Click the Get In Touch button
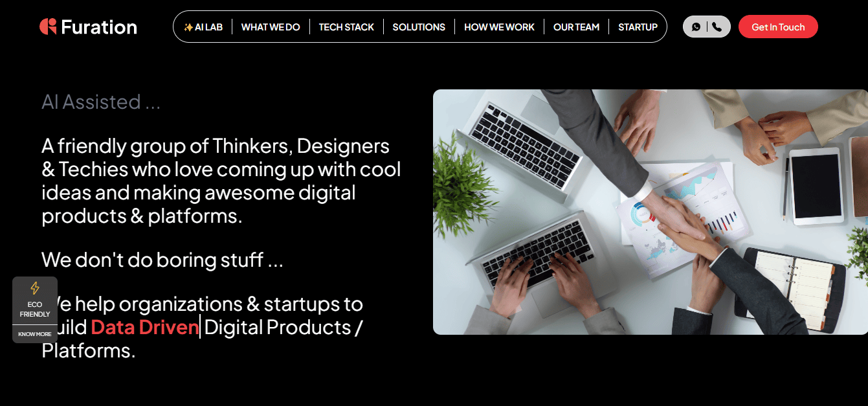This screenshot has width=868, height=406. click(778, 27)
